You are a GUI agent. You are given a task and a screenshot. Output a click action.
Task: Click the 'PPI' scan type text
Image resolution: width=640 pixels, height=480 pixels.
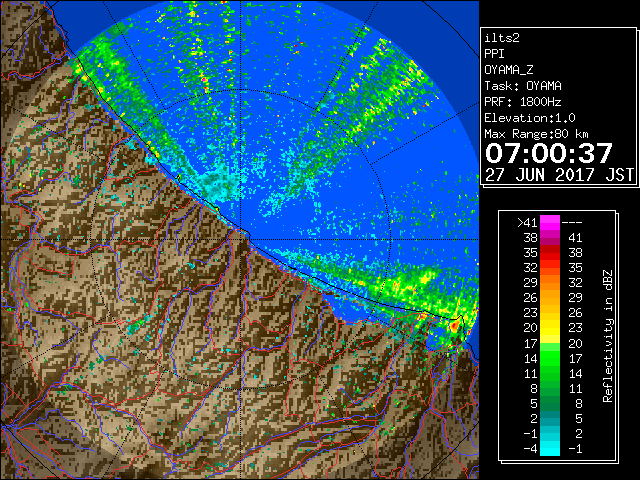(x=494, y=54)
